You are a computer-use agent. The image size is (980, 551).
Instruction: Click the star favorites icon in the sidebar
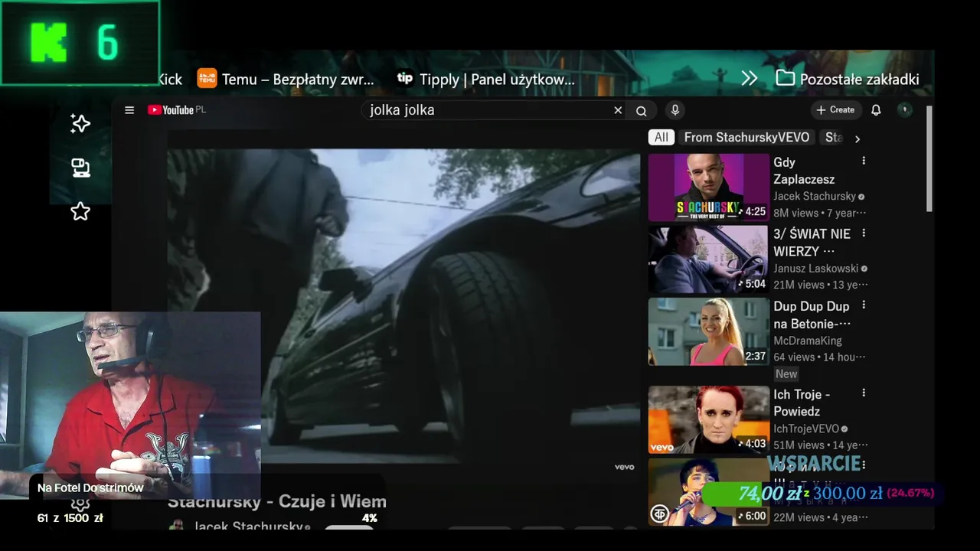click(x=80, y=211)
